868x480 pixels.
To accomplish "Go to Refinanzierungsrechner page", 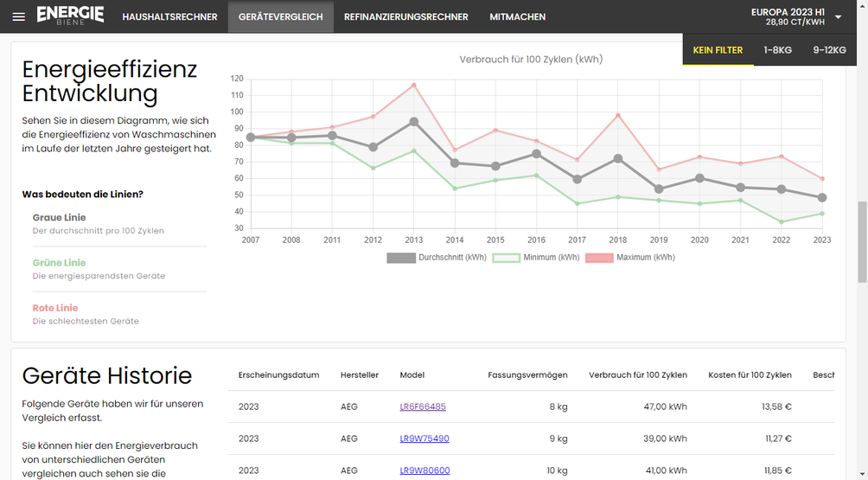I will 405,16.
